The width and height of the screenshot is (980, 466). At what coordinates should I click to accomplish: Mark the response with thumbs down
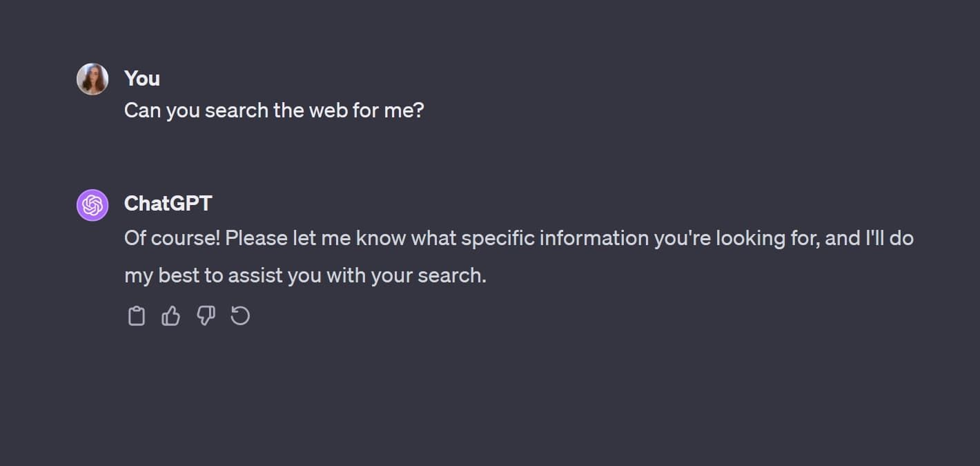206,316
